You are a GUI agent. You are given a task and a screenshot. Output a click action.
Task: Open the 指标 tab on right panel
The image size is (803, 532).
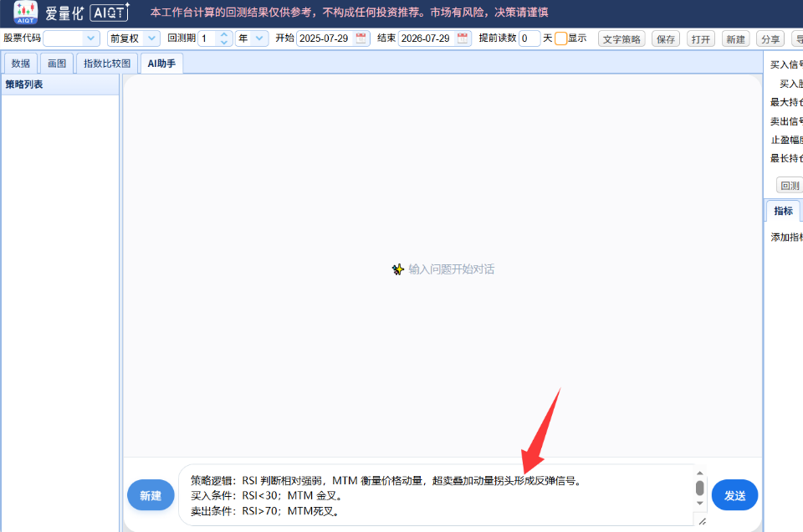pos(783,211)
